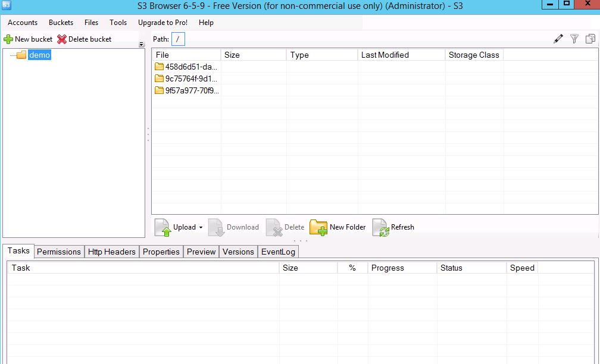Screen dimensions: 600x364
Task: Switch to the Permissions tab
Action: click(x=59, y=252)
